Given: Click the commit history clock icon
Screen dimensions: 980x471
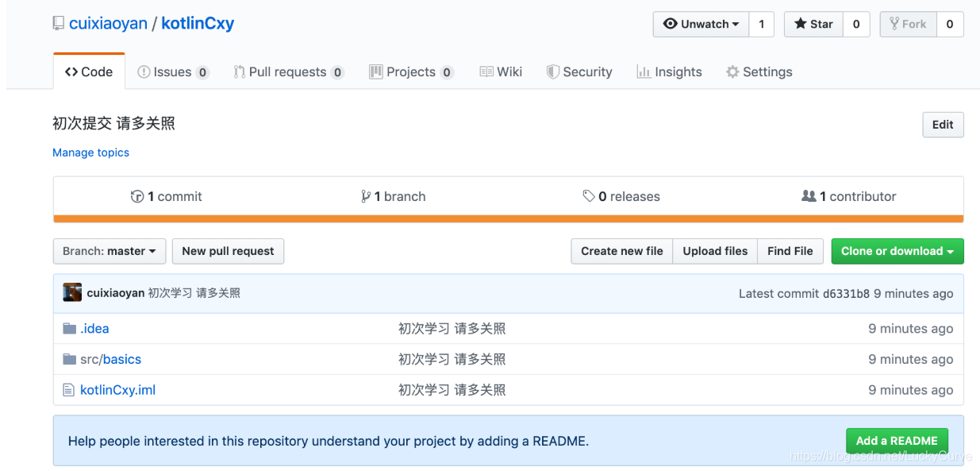Looking at the screenshot, I should coord(137,196).
